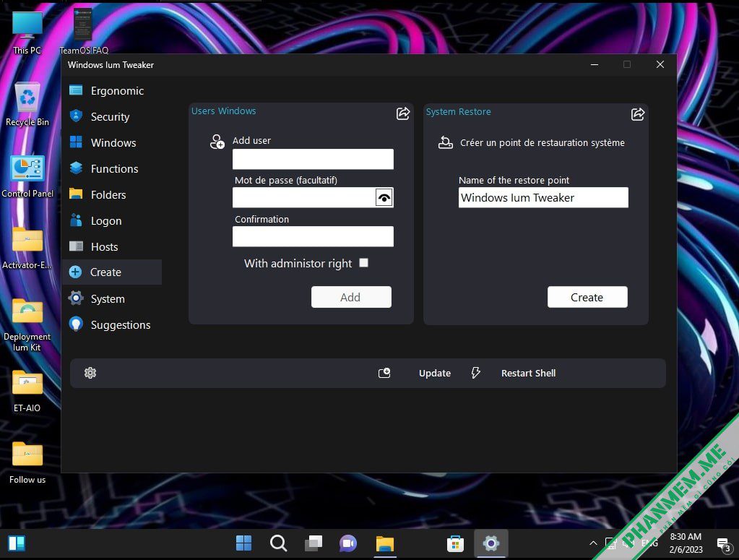
Task: Open Deployment lum Kit desktop folder
Action: point(27,324)
